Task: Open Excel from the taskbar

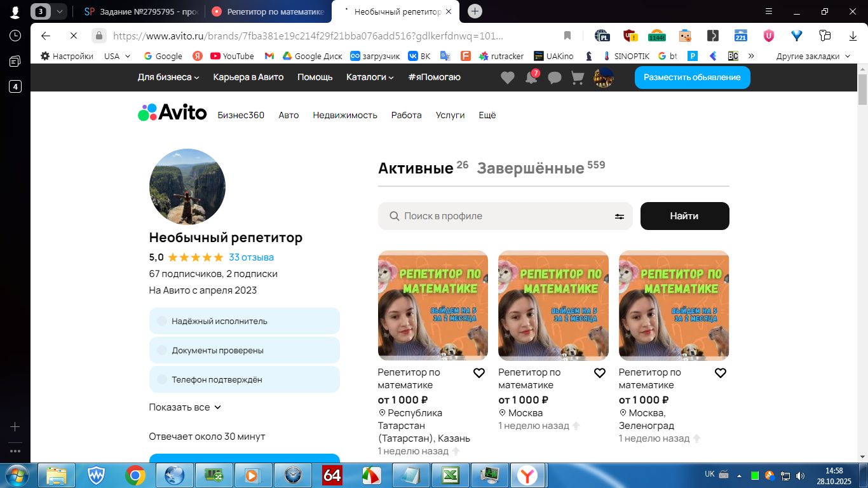Action: (x=451, y=475)
